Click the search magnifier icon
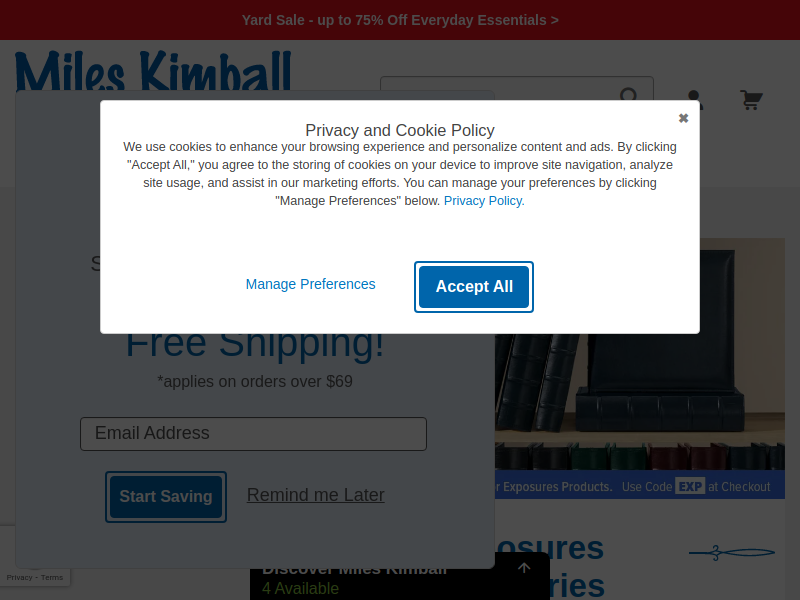The width and height of the screenshot is (800, 600). click(629, 95)
